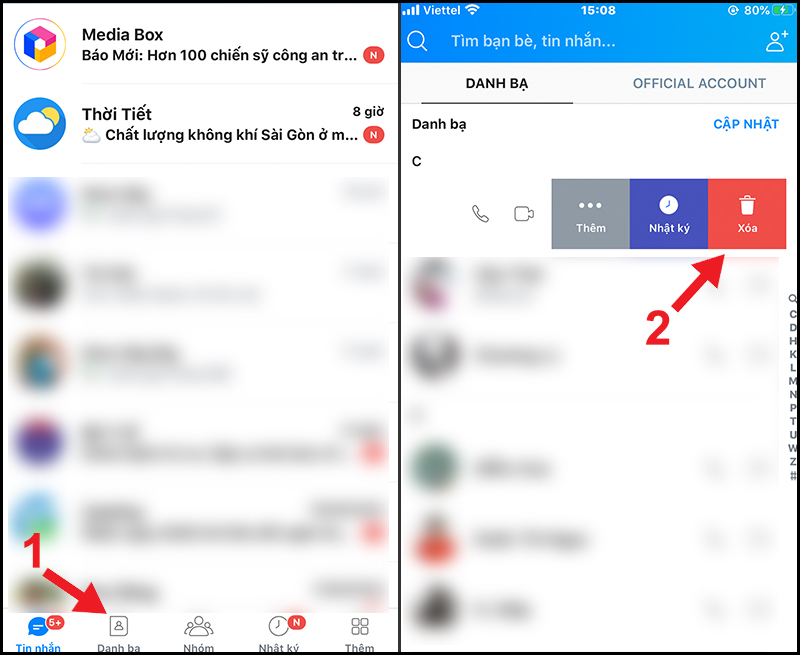Open Nhật ký in bottom navigation bar
Viewport: 800px width, 655px height.
tap(279, 634)
